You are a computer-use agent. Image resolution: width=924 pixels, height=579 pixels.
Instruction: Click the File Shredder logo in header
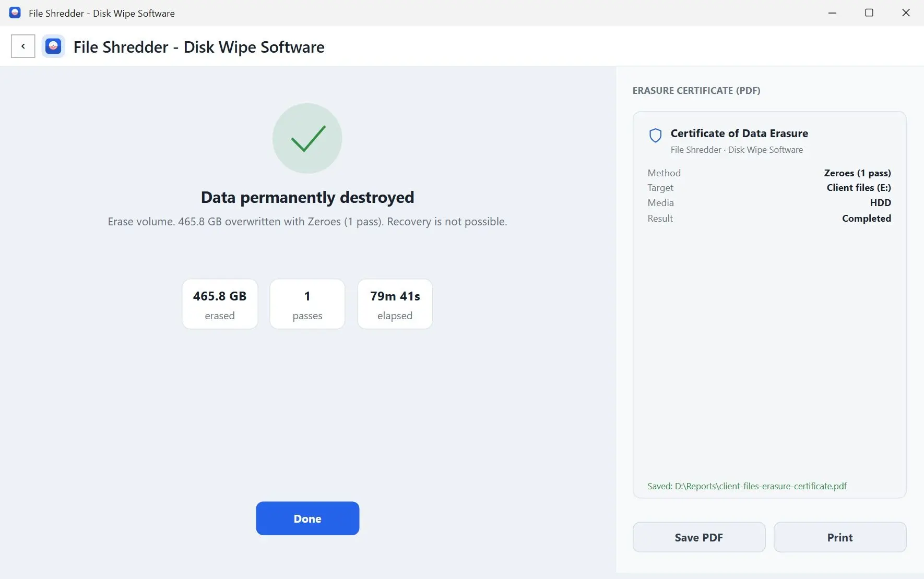(53, 46)
